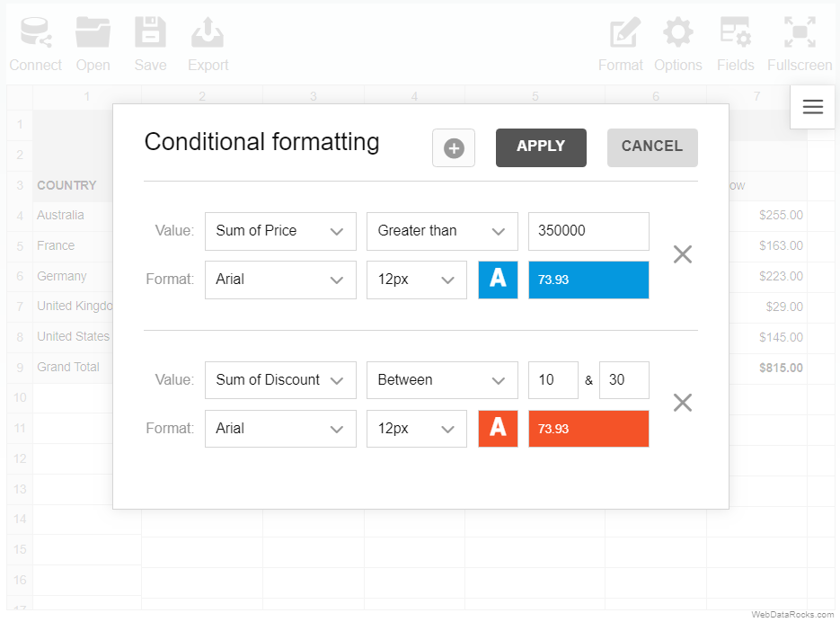Remove the Sum of Price rule
This screenshot has height=622, width=840.
(x=682, y=254)
